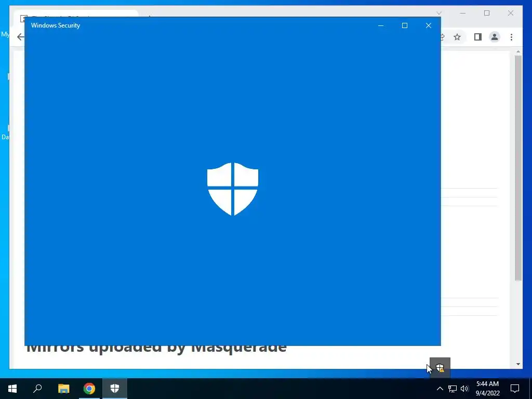The image size is (532, 399).
Task: Open taskbar search magnifier
Action: pos(37,389)
